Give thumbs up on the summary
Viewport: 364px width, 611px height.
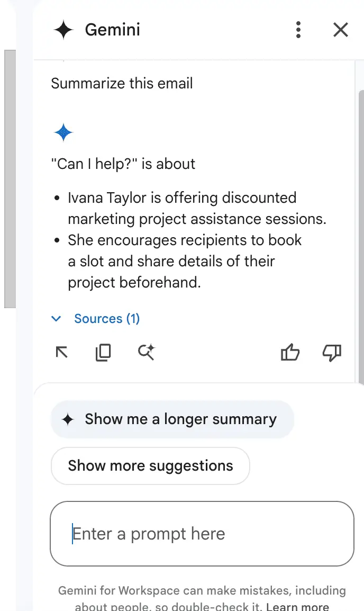click(290, 352)
